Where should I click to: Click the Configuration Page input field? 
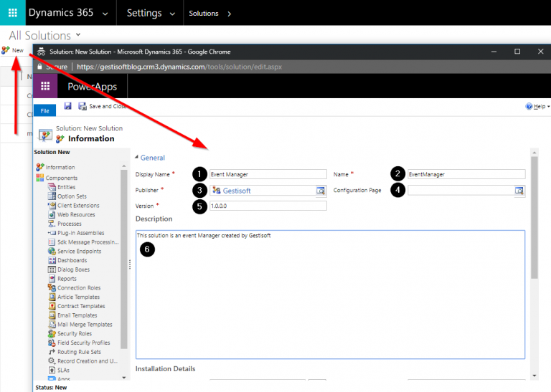click(461, 191)
